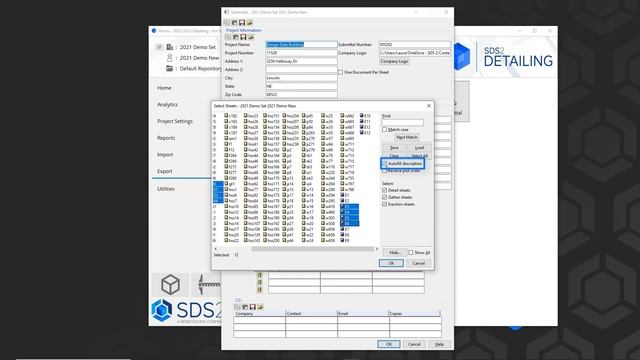Uncheck the Detail sheets checkbox

coord(384,191)
